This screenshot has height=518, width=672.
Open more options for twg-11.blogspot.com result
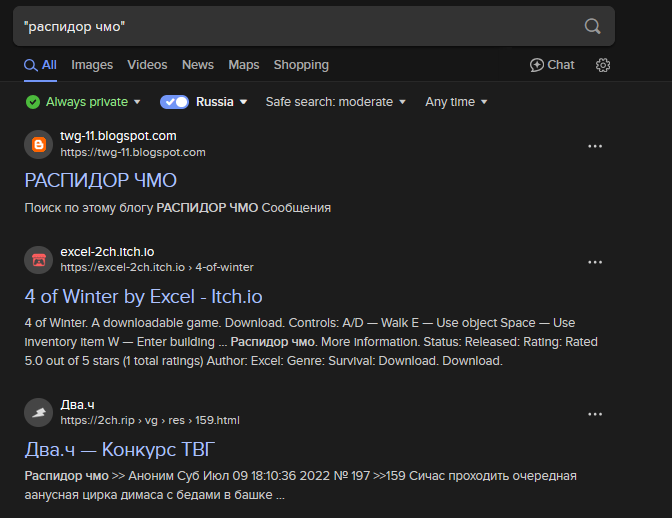[595, 146]
